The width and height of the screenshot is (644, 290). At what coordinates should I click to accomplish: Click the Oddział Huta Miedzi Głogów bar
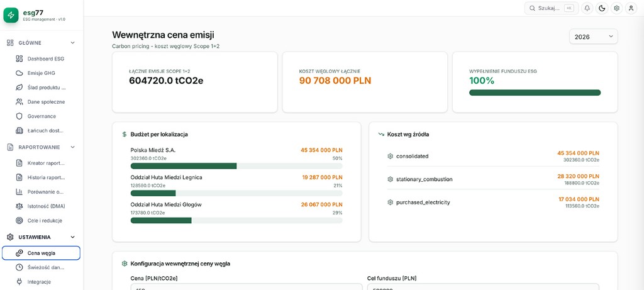click(236, 221)
